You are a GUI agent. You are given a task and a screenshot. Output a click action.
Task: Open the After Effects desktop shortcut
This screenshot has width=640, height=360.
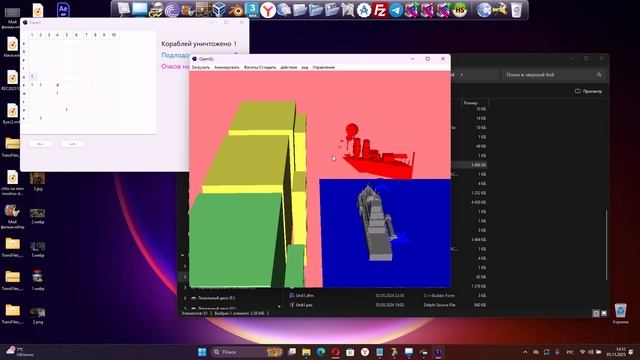click(x=63, y=10)
